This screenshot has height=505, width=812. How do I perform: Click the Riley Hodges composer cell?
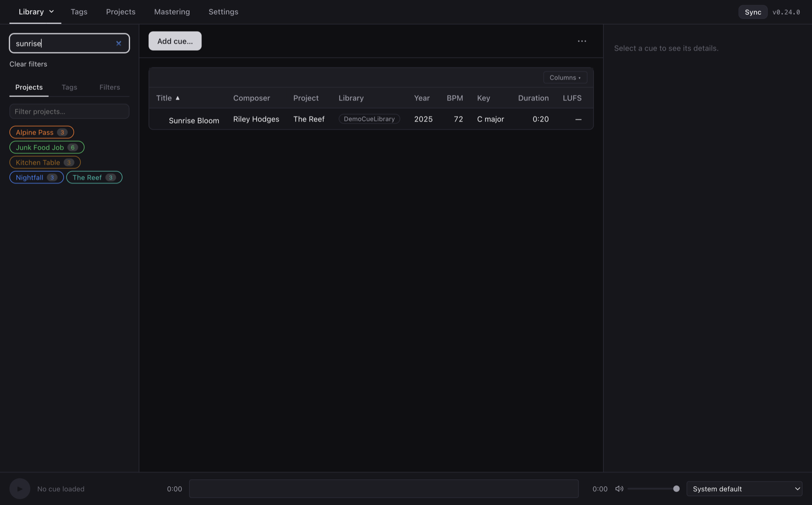click(x=256, y=119)
